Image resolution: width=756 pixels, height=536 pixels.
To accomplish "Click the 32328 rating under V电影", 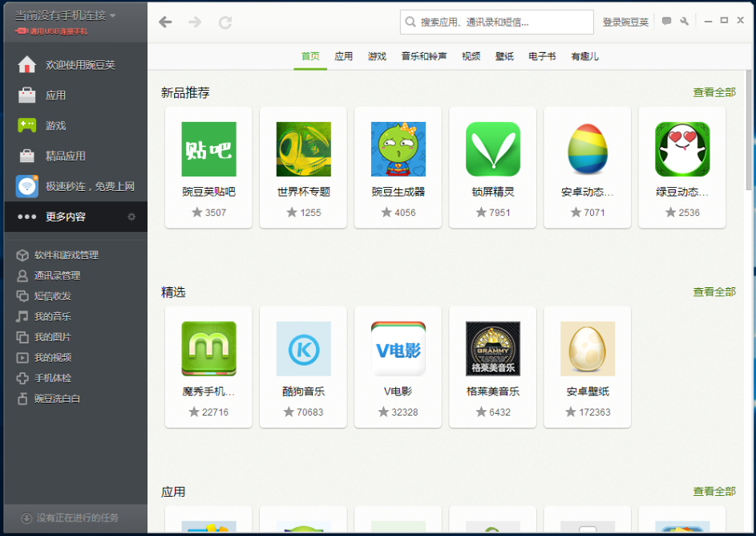I will 405,412.
